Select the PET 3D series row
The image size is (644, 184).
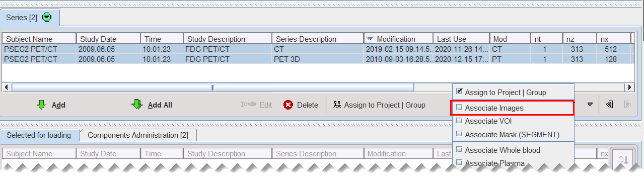coord(317,59)
